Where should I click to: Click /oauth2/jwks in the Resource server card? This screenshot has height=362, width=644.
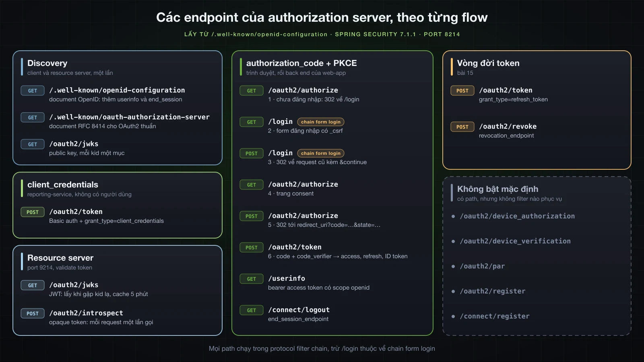point(74,285)
